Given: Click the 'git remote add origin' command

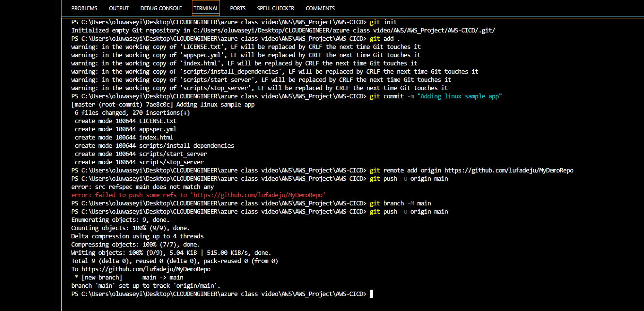Looking at the screenshot, I should pos(471,171).
